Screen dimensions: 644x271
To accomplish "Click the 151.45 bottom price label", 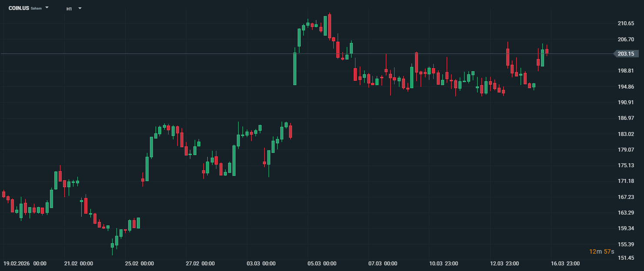I will 626,258.
